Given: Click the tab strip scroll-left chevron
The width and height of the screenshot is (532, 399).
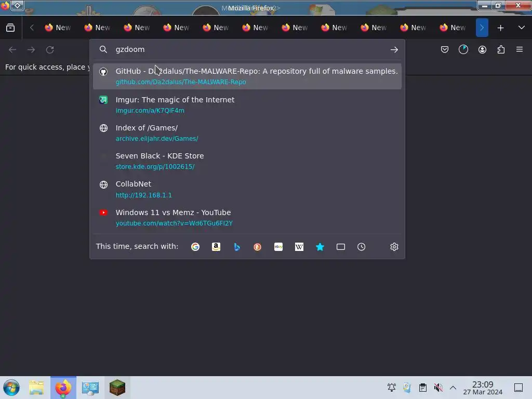Looking at the screenshot, I should 32,28.
